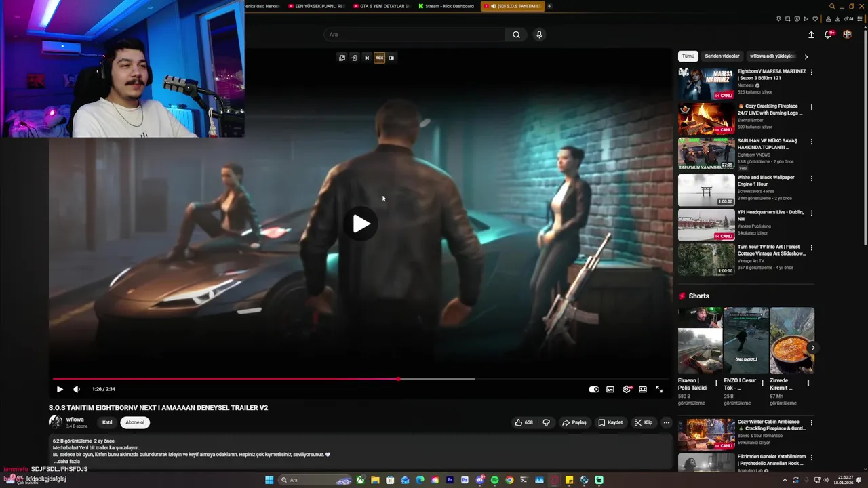The image size is (868, 488).
Task: Select the Tümü filter chip
Action: pos(688,56)
